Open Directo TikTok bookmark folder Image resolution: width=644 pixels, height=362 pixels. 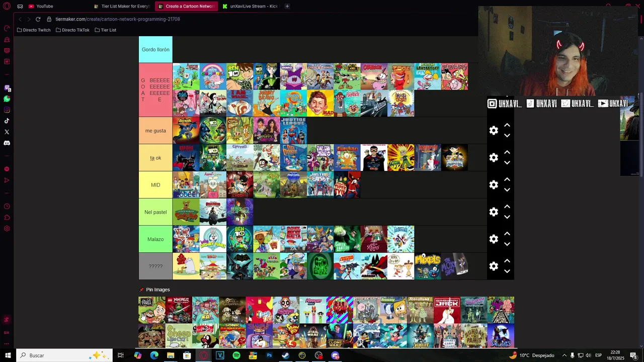[72, 30]
